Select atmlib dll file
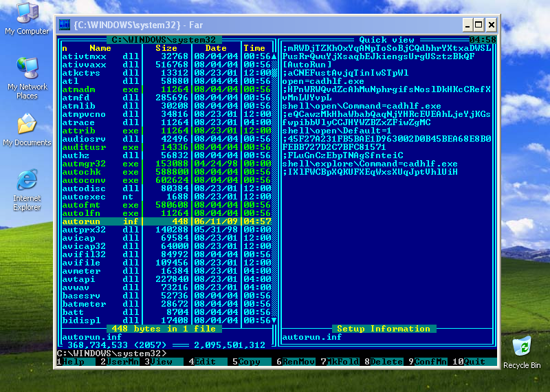This screenshot has width=550, height=392. click(166, 106)
